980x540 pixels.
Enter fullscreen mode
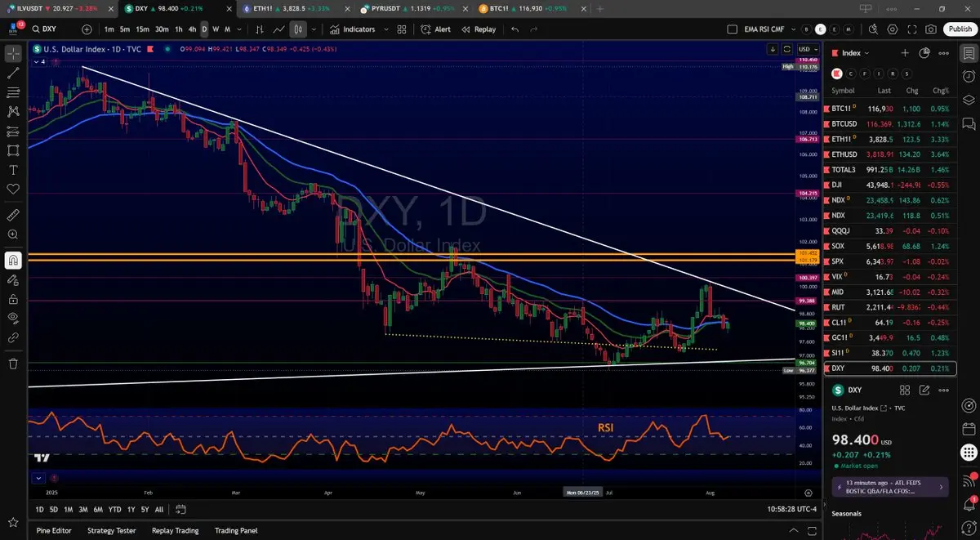(912, 29)
